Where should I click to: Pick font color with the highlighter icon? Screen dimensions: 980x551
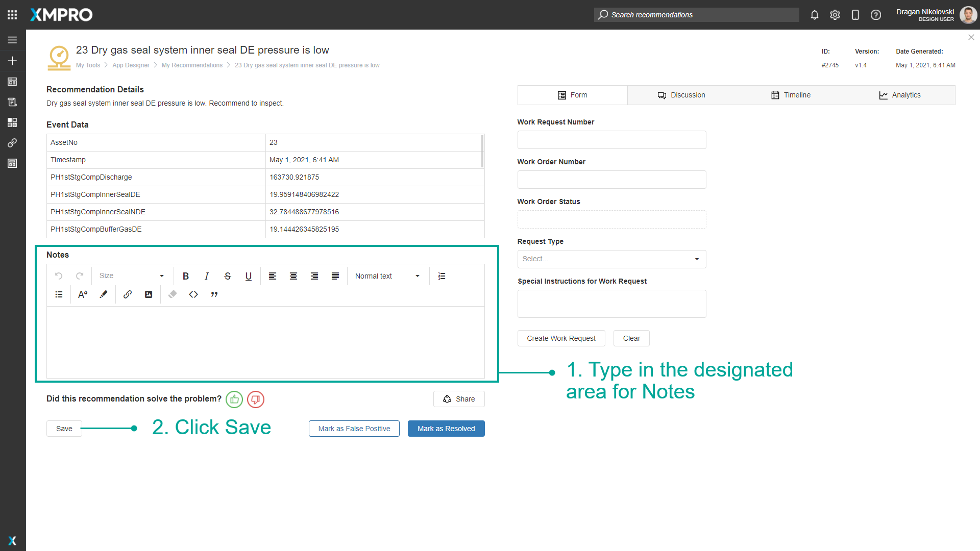tap(104, 294)
